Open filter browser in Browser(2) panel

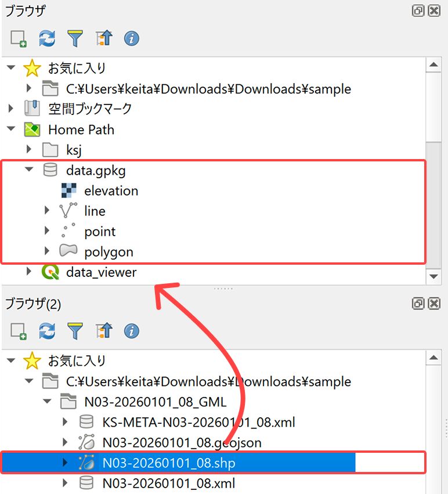click(75, 331)
